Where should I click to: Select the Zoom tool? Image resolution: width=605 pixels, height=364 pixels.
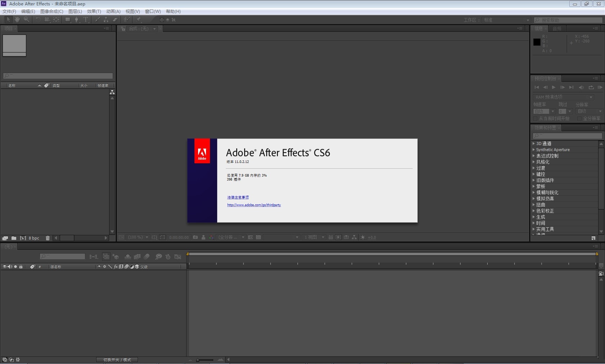[26, 20]
